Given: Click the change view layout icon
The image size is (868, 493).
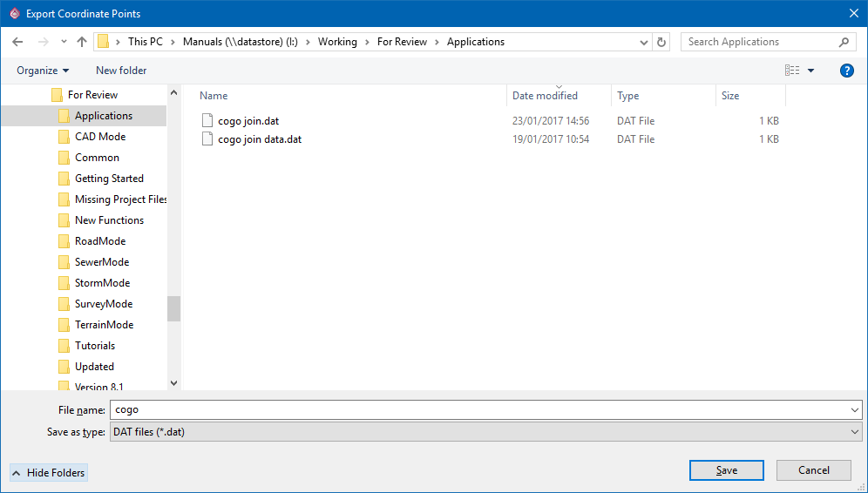Looking at the screenshot, I should coord(792,71).
